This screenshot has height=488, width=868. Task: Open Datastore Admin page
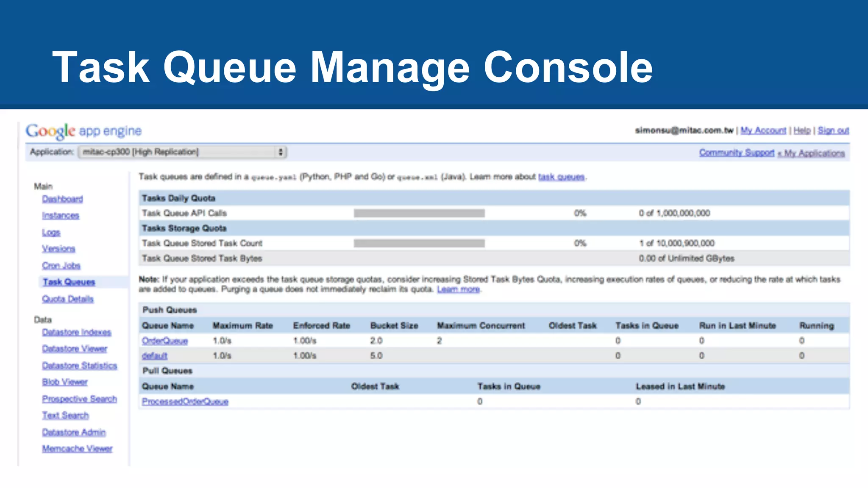[x=74, y=432]
